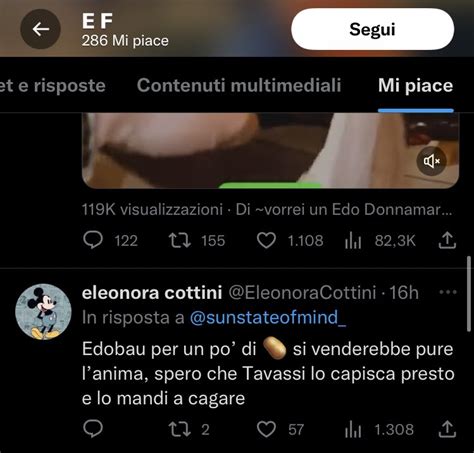Go back using the arrow button
The image size is (474, 453).
[x=40, y=29]
